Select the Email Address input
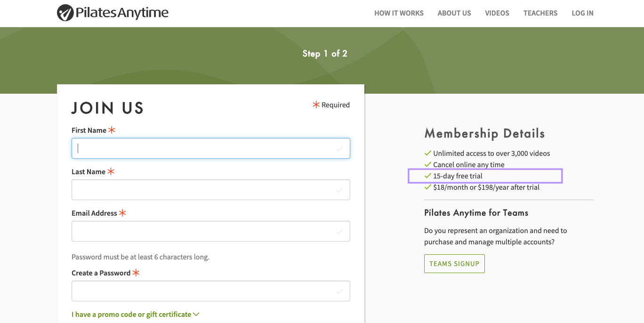 point(210,231)
